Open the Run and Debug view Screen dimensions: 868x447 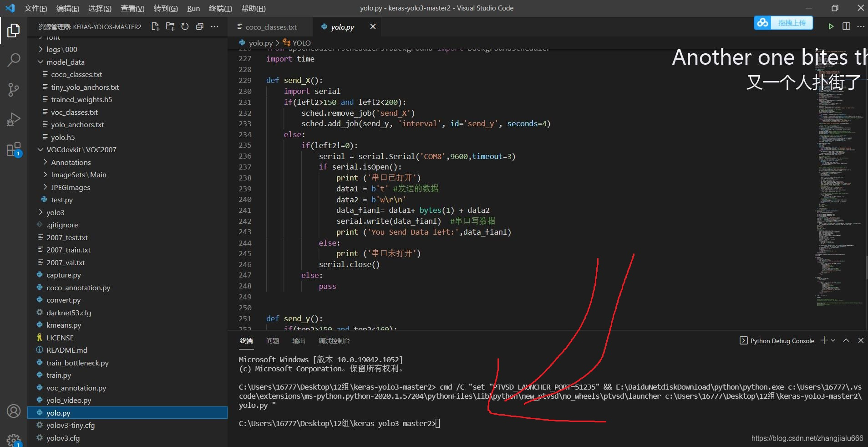tap(14, 119)
